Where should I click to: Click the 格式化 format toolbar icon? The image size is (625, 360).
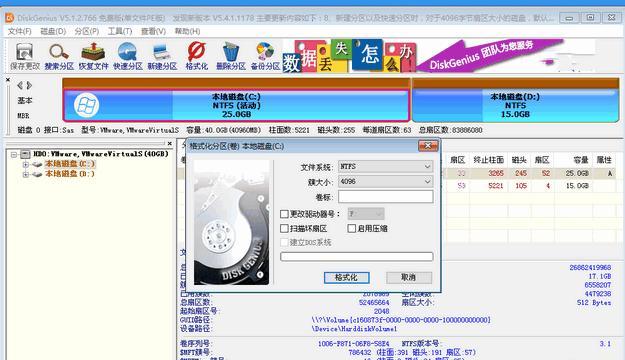tap(197, 56)
